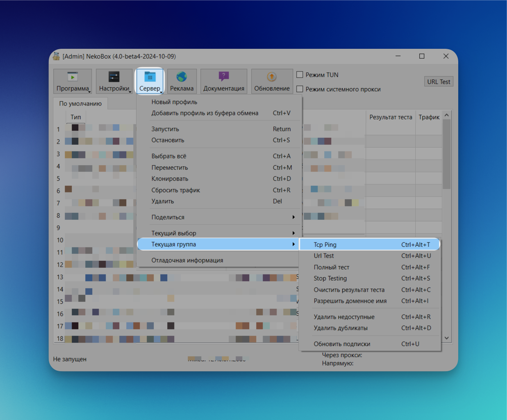The image size is (507, 420).
Task: Select row number 6 in the list
Action: [x=58, y=191]
